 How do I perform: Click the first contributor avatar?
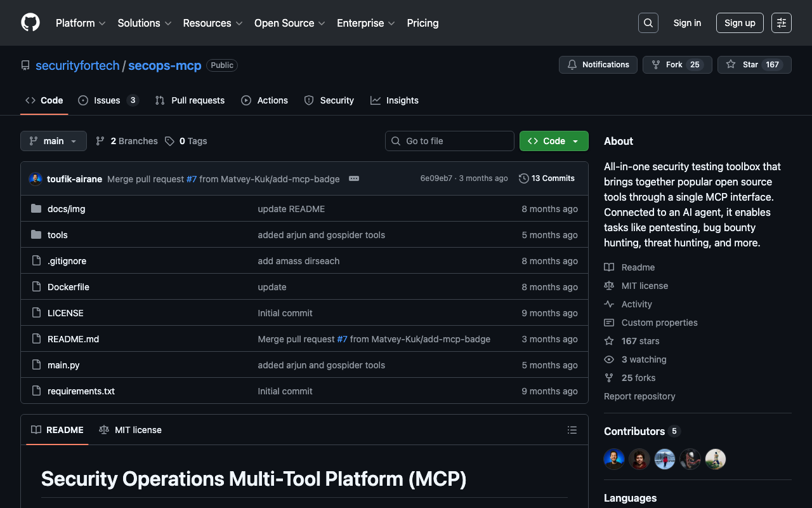coord(614,459)
